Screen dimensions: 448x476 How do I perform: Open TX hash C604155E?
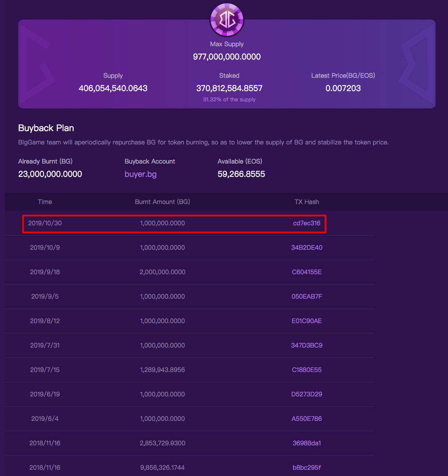tap(307, 272)
